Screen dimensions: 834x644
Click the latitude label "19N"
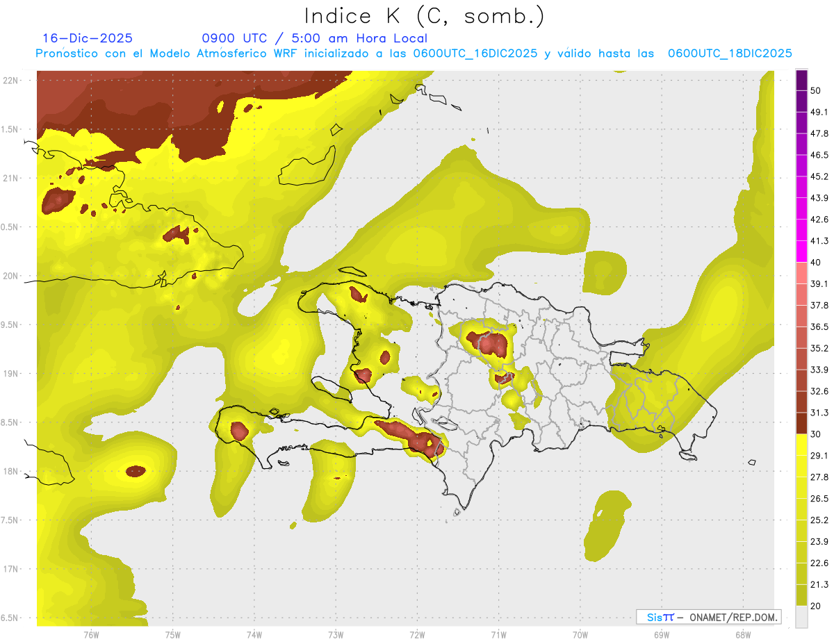tap(11, 374)
